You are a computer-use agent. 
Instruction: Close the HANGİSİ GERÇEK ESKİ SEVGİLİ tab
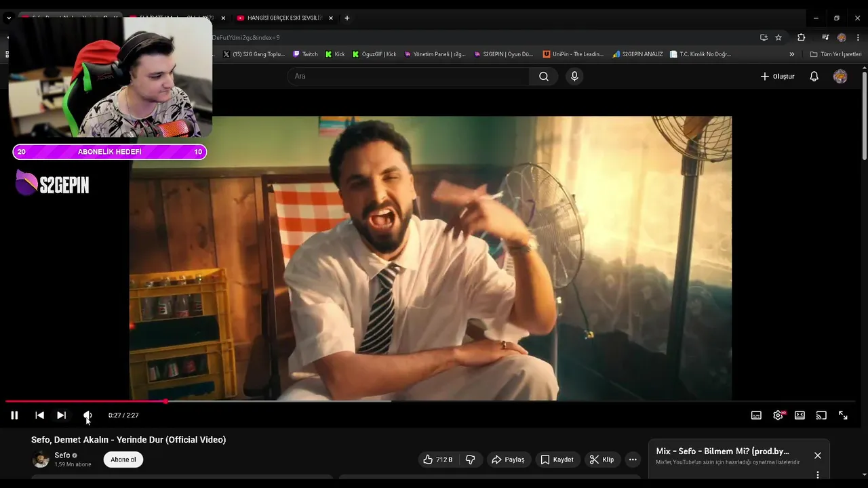pos(332,18)
